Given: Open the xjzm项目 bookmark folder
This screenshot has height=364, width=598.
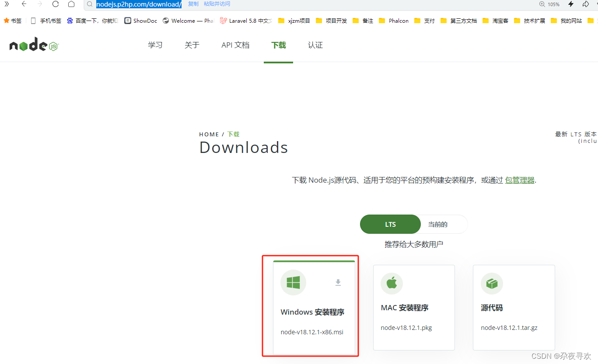Looking at the screenshot, I should [294, 21].
